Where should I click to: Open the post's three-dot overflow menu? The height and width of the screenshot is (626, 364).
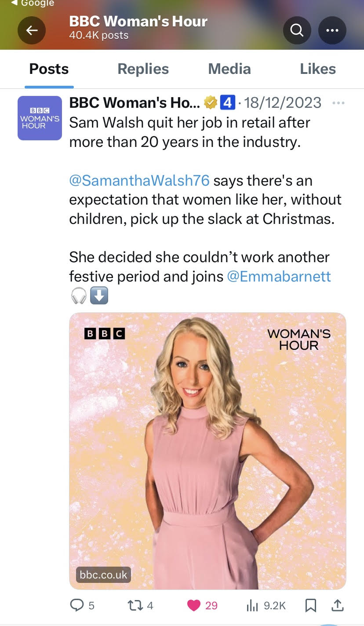tap(338, 103)
